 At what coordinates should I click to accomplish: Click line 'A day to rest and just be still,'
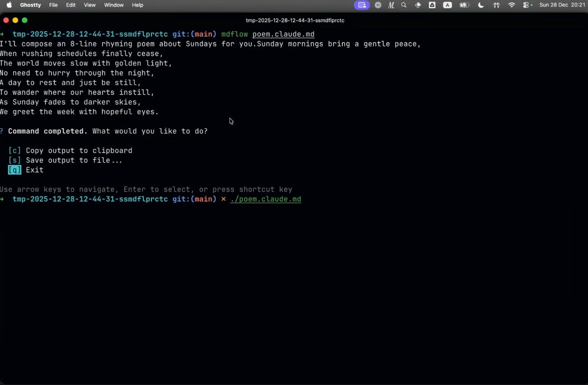[71, 83]
